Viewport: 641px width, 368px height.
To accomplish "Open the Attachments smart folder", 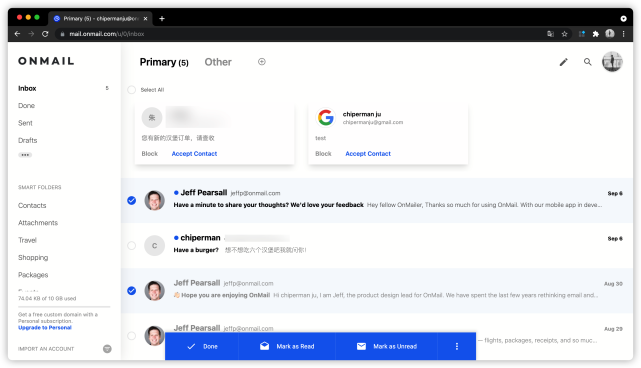I will (38, 223).
